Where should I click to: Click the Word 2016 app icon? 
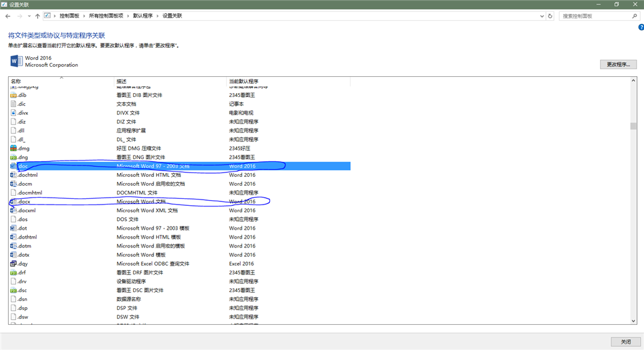pos(16,61)
